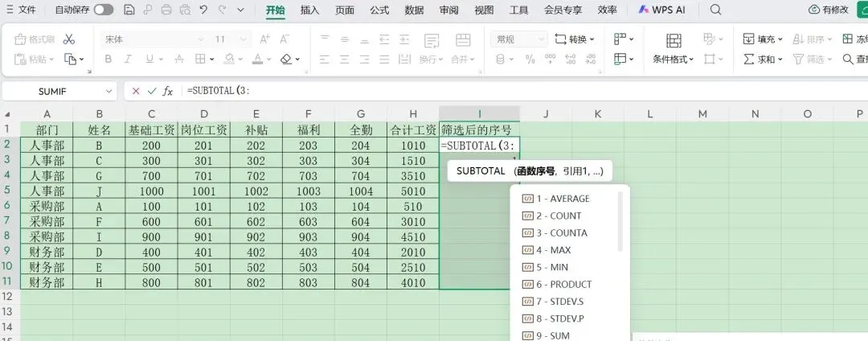Image resolution: width=868 pixels, height=341 pixels.
Task: Click the Save icon in title bar
Action: pos(129,10)
